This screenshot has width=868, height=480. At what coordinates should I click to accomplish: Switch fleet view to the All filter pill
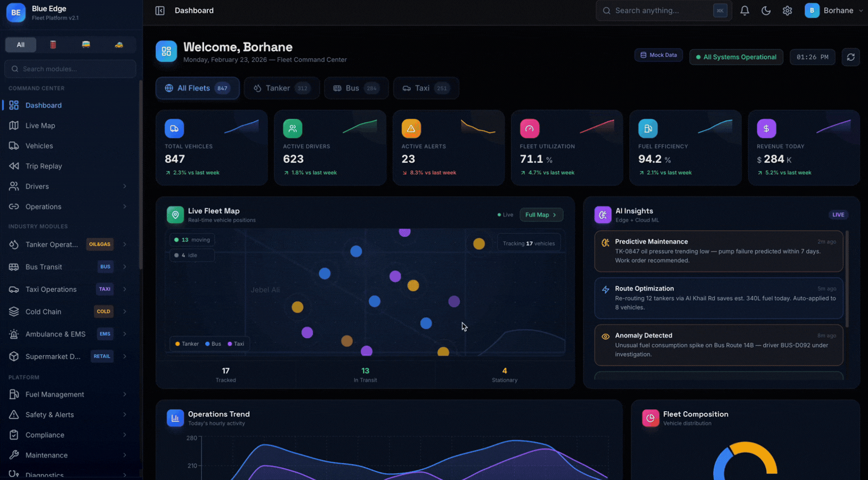pos(20,45)
